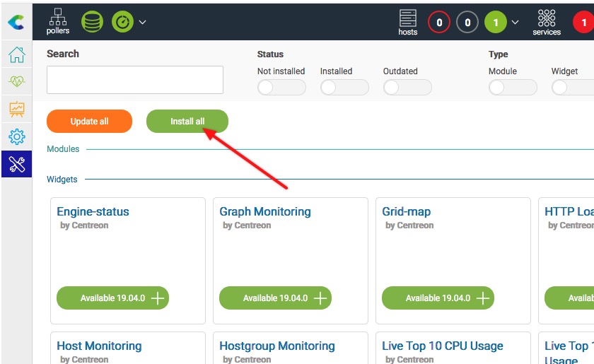Enable the Installed status filter

pyautogui.click(x=344, y=87)
